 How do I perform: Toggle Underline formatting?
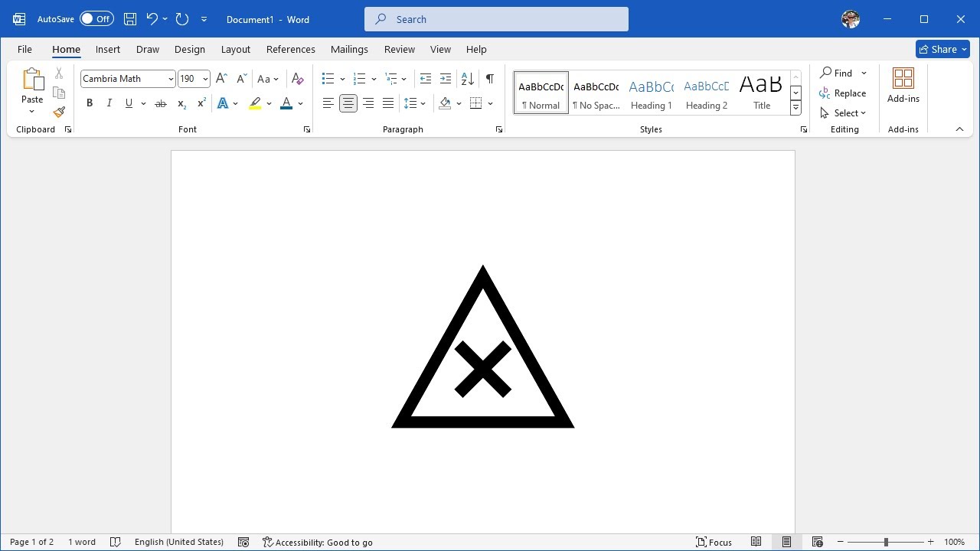129,103
